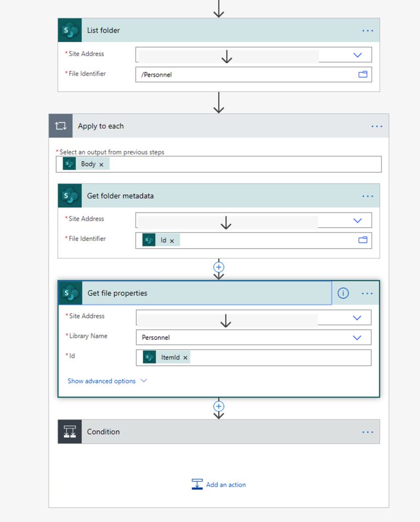Screen dimensions: 420x522
Task: Open the Site Address dropdown in List folder
Action: 358,54
